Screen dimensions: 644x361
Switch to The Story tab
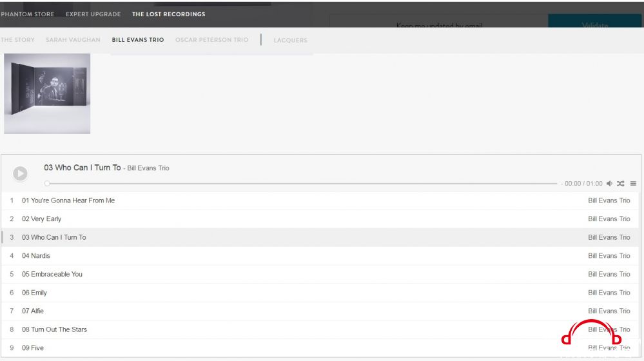17,40
